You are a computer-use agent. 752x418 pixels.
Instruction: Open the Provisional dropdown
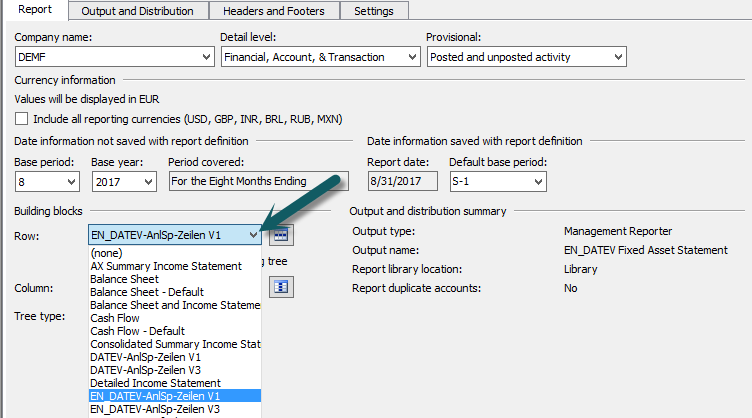click(x=616, y=58)
